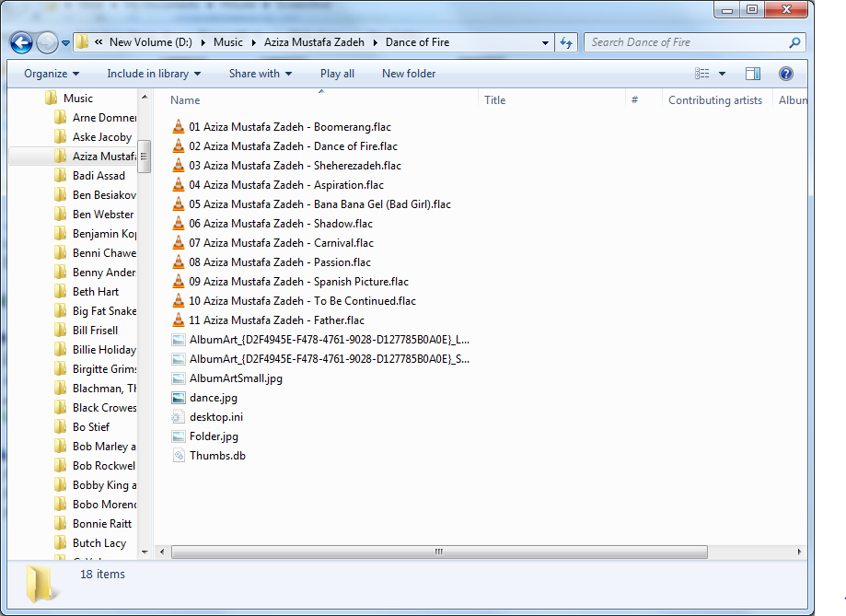Select the 06 Shadow.flac VLC icon
846x616 pixels.
[179, 224]
